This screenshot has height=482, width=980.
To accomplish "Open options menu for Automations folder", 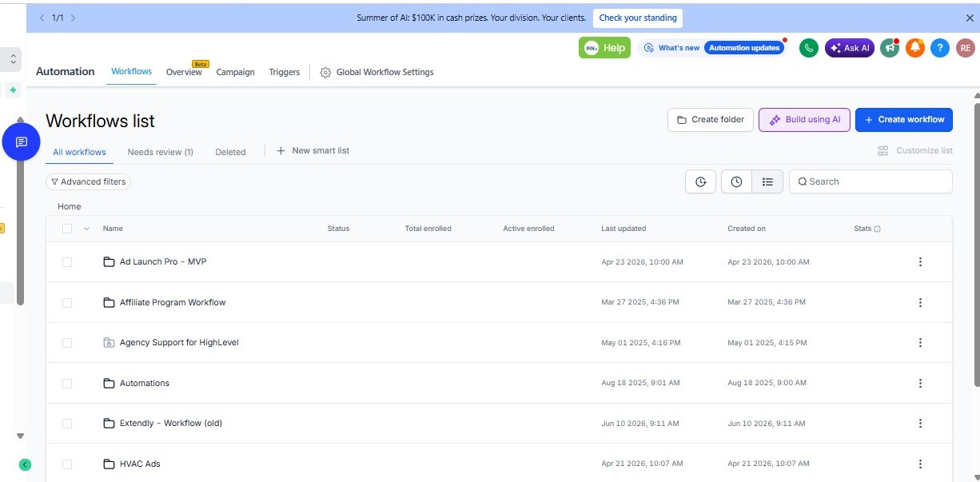I will click(920, 383).
